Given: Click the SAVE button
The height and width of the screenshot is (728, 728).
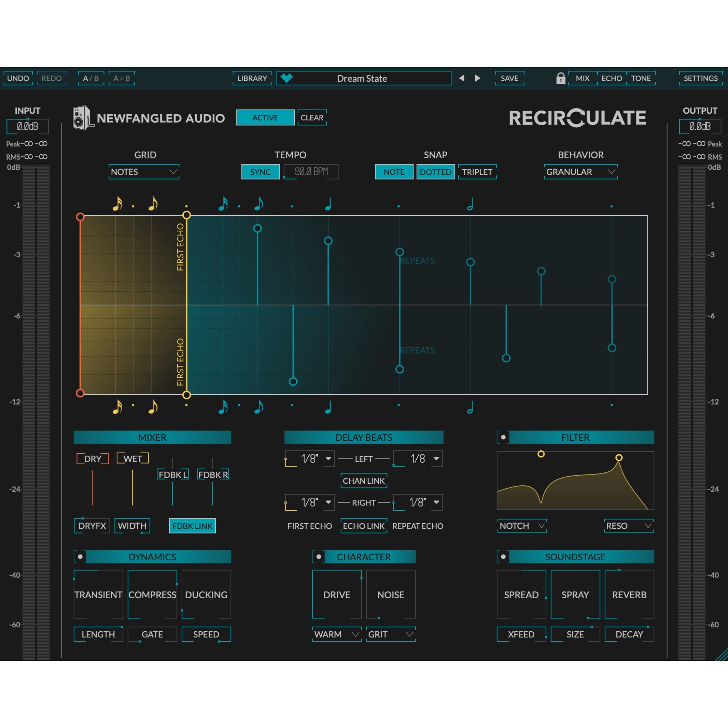Looking at the screenshot, I should (509, 78).
